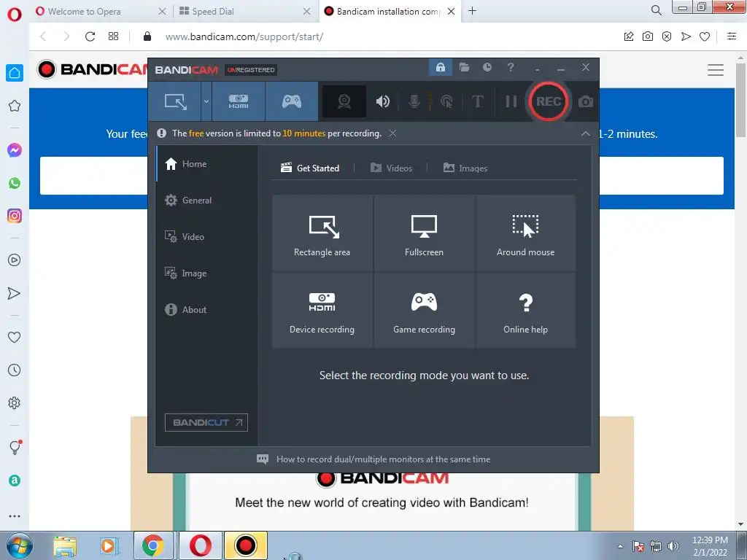747x560 pixels.
Task: Click the volume icon in system tray
Action: (x=673, y=546)
